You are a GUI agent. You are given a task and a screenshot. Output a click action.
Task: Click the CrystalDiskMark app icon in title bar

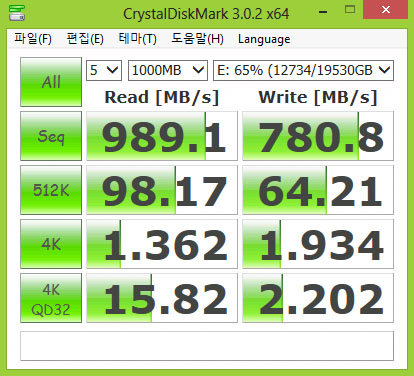click(x=17, y=13)
